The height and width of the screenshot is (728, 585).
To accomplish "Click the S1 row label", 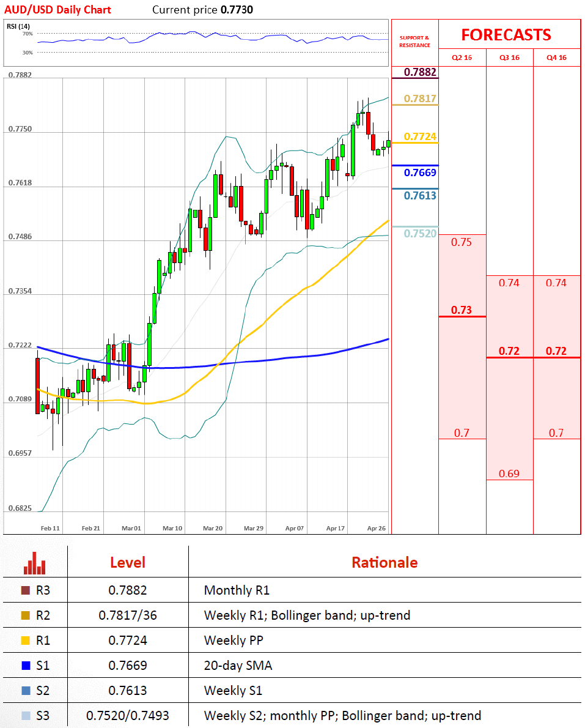I will (x=43, y=666).
